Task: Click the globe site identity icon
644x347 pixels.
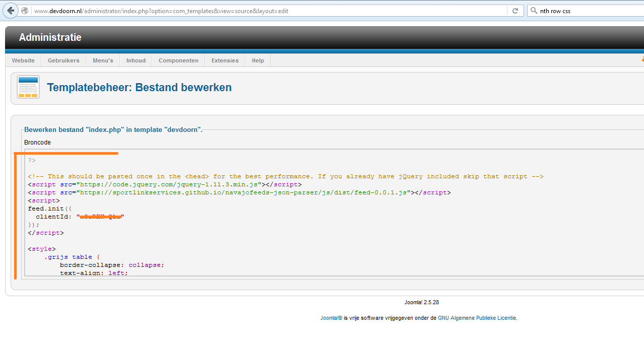Action: [x=25, y=11]
